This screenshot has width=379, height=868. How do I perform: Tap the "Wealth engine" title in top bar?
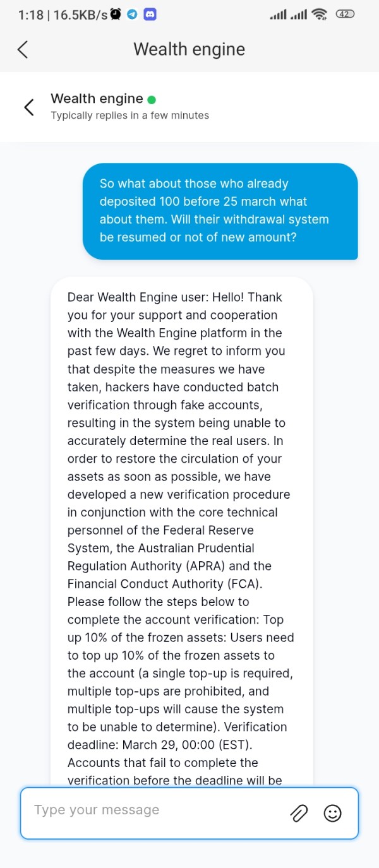(189, 49)
